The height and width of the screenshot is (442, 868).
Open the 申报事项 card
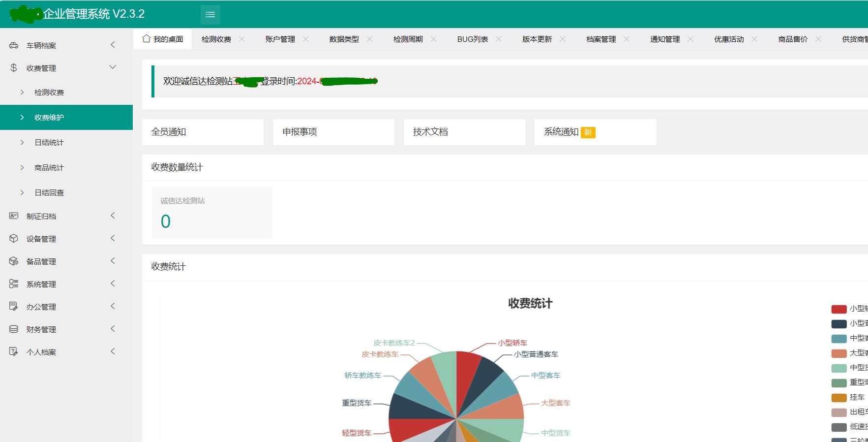(x=333, y=132)
